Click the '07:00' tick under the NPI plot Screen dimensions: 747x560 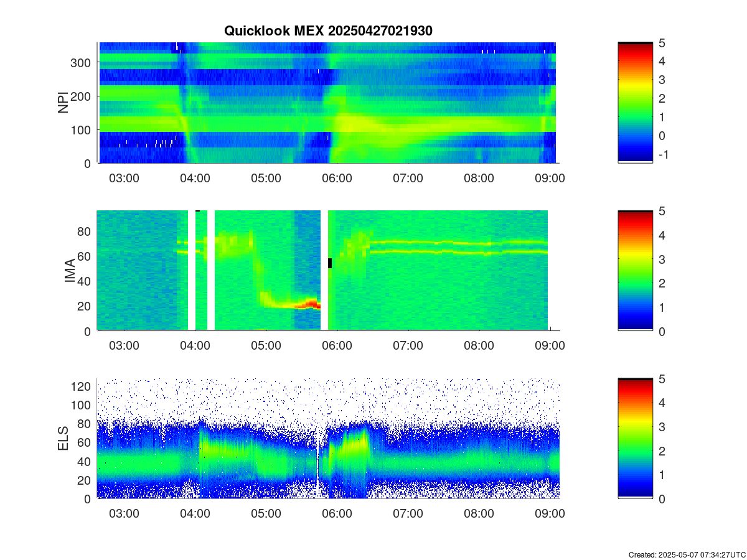click(408, 178)
